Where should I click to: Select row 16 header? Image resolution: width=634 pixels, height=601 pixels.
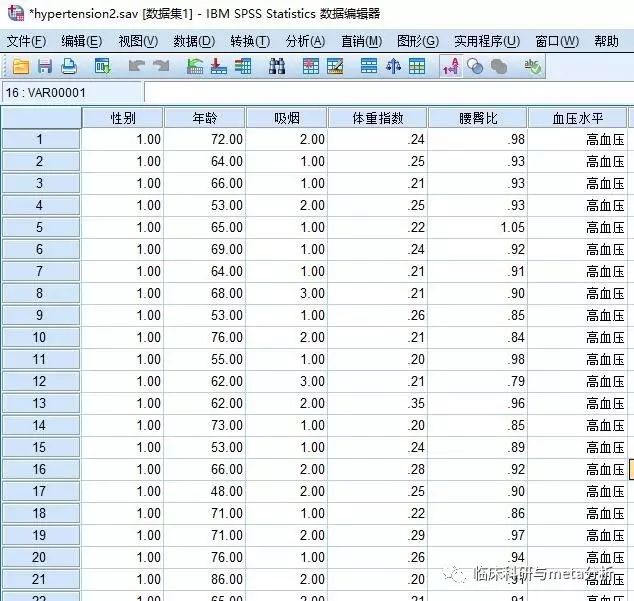click(x=41, y=469)
